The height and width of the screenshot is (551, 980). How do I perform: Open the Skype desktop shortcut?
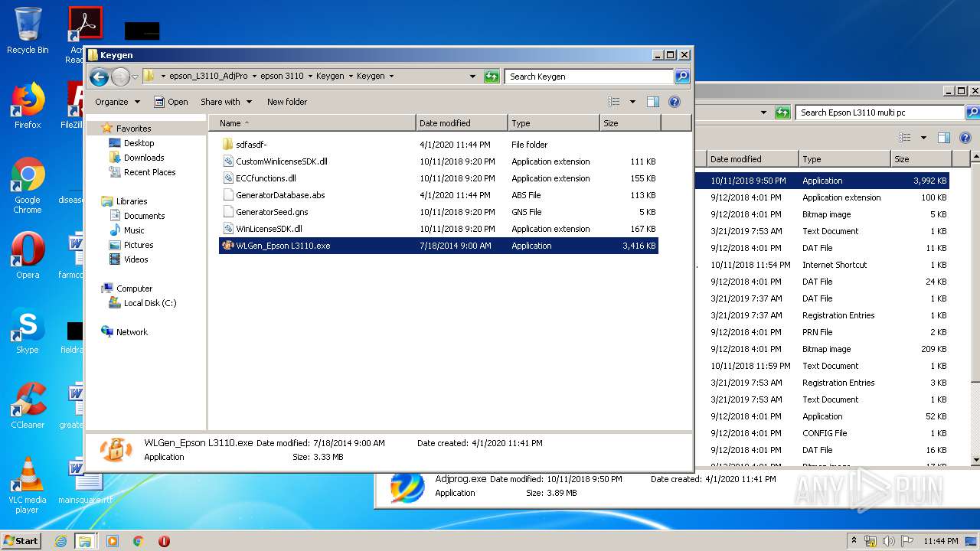pos(28,331)
